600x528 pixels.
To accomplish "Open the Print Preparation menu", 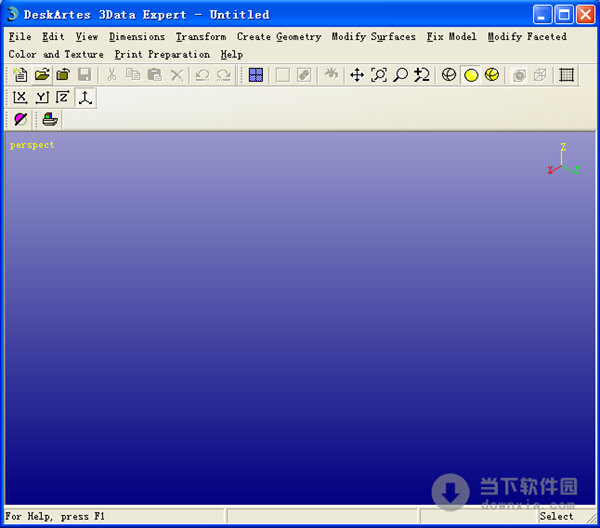I will [162, 54].
